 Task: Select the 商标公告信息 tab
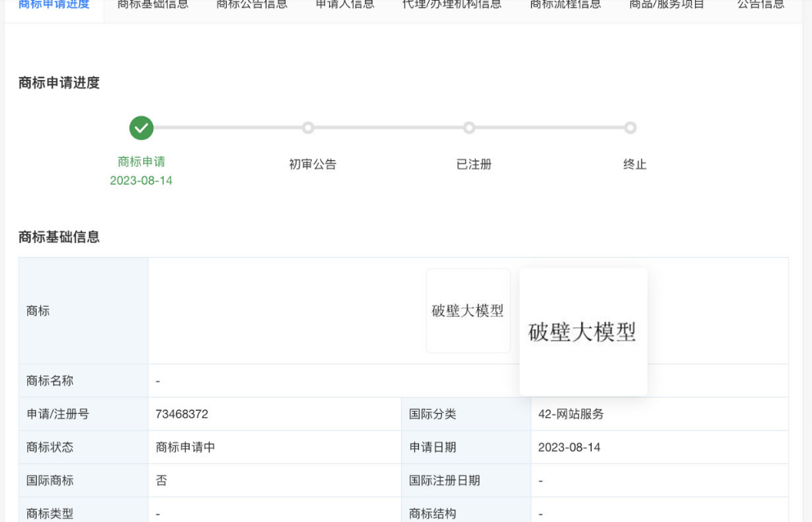coord(252,5)
